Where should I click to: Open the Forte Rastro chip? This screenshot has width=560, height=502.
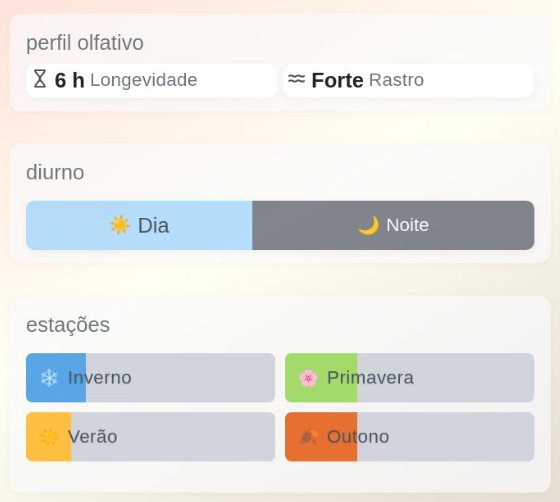(408, 81)
